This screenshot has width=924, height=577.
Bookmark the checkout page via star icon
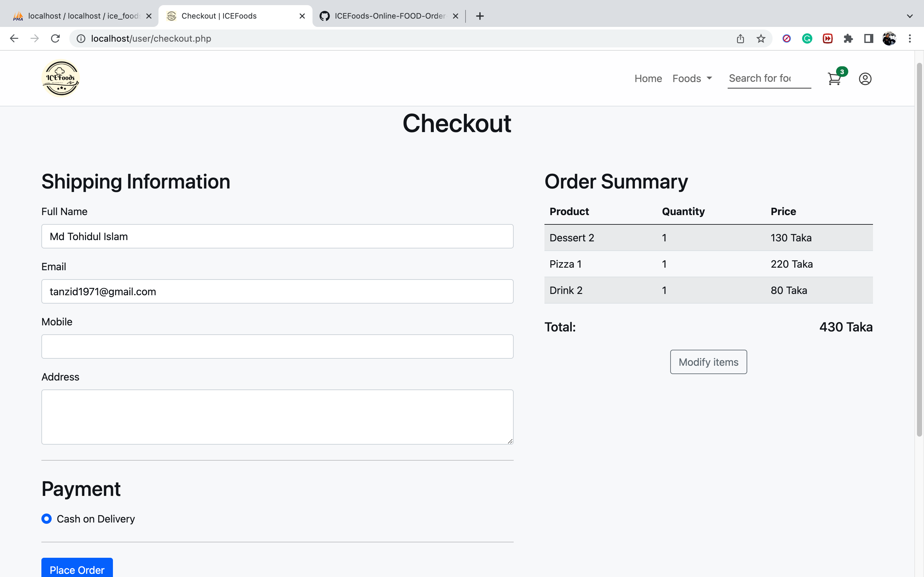coord(761,38)
